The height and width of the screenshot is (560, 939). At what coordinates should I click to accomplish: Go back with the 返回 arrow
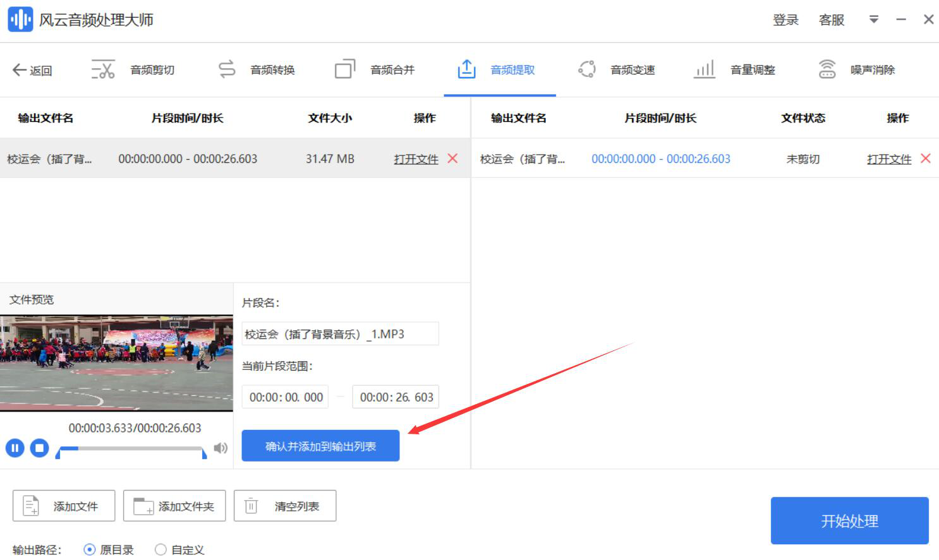[x=32, y=70]
